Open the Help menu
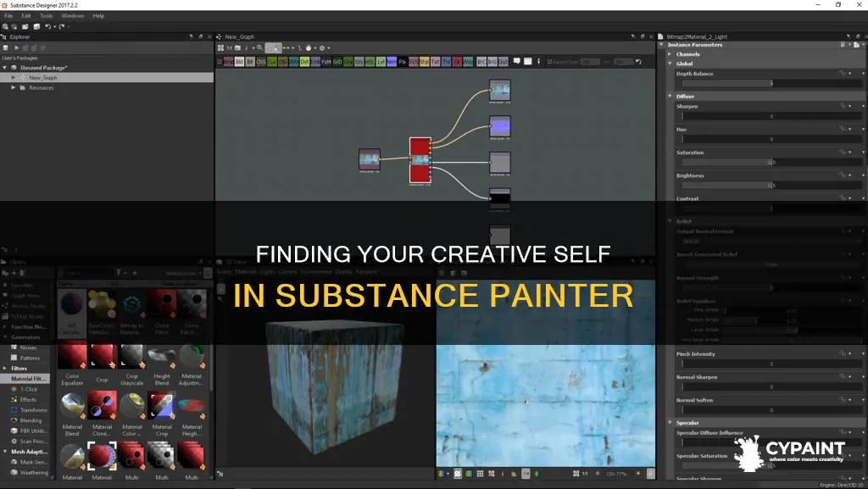 98,15
